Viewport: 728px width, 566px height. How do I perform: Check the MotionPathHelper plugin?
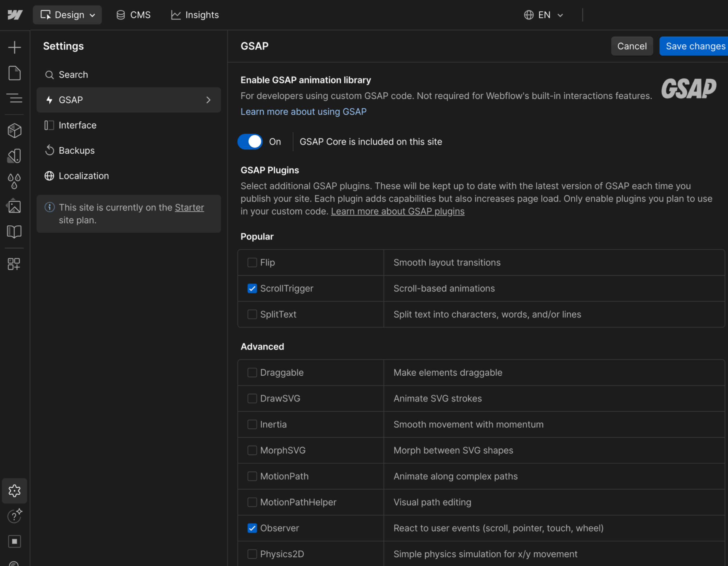click(252, 502)
